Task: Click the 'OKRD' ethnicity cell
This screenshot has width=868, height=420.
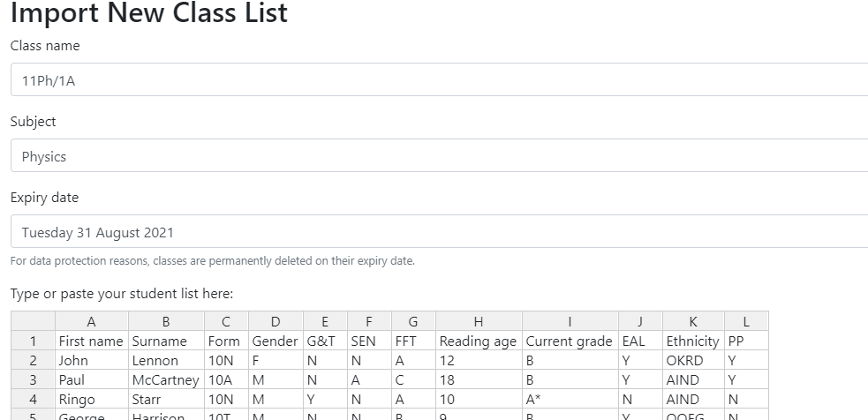Action: click(x=693, y=360)
